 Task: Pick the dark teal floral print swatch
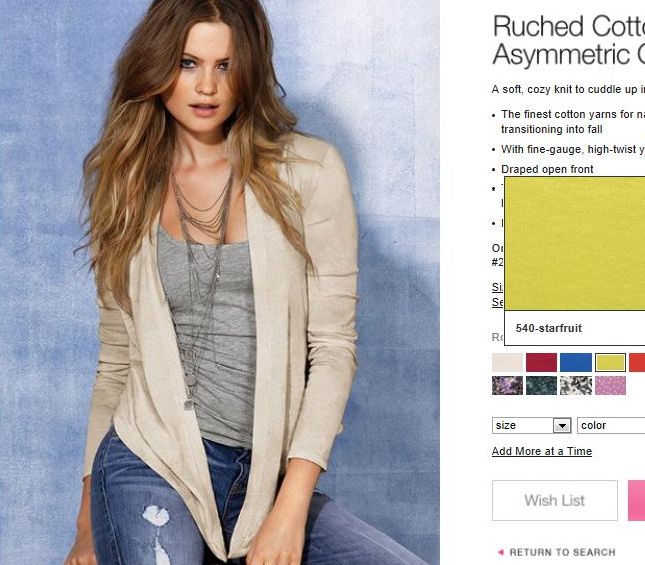pos(541,385)
